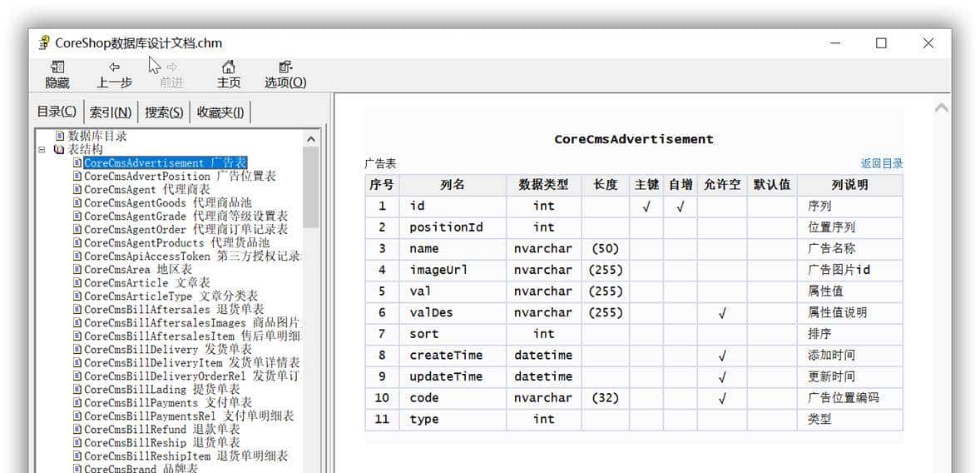Click the createTime column name cell

[453, 355]
